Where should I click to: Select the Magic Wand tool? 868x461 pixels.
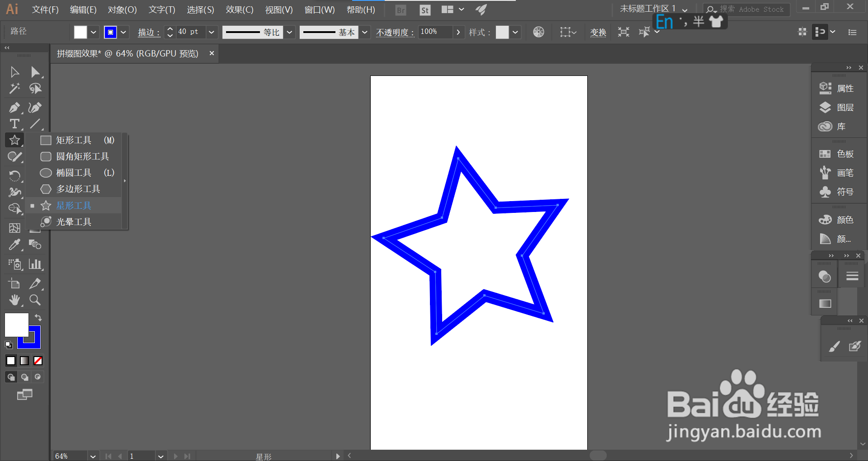point(14,89)
